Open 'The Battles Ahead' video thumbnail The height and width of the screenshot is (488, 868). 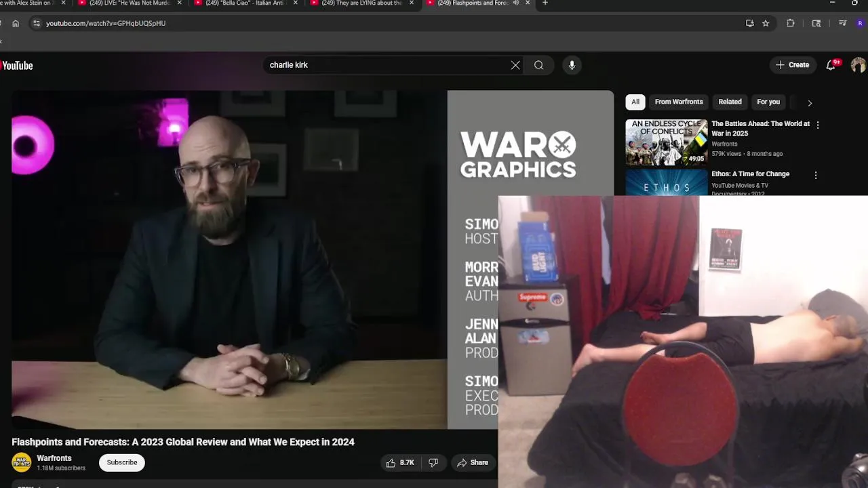[666, 142]
